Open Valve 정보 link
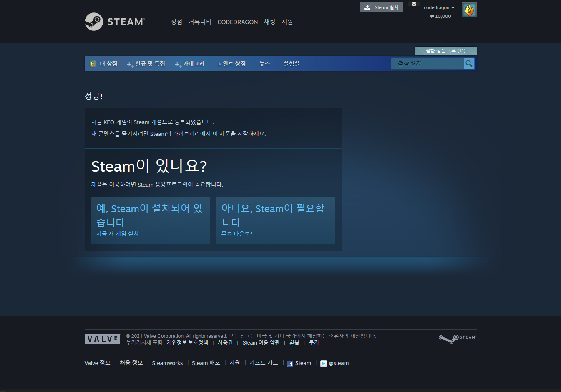This screenshot has height=392, width=561. coord(97,363)
